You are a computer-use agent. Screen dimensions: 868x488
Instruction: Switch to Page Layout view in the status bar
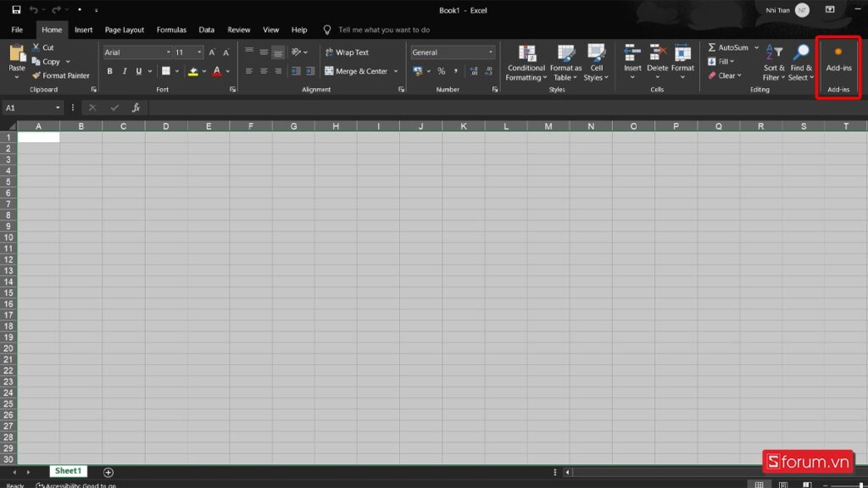[782, 485]
